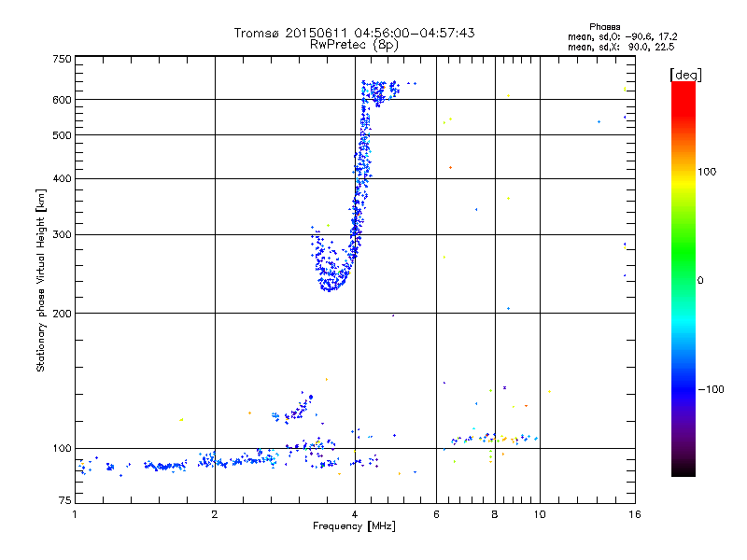Click the '[deg]' colorbar unit label
The image size is (747, 560).
[685, 75]
